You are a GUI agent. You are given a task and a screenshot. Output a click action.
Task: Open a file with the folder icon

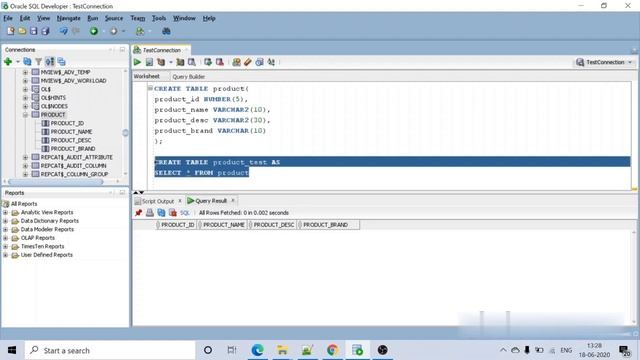[22, 31]
